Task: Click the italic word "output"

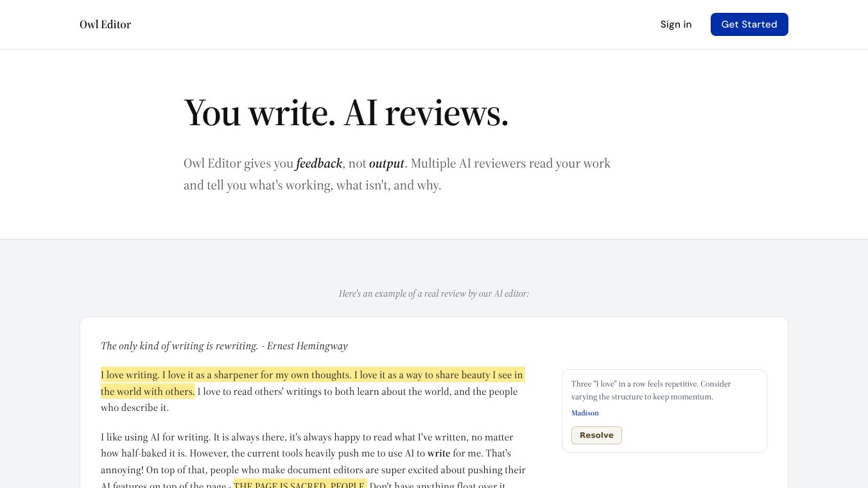Action: click(x=386, y=164)
